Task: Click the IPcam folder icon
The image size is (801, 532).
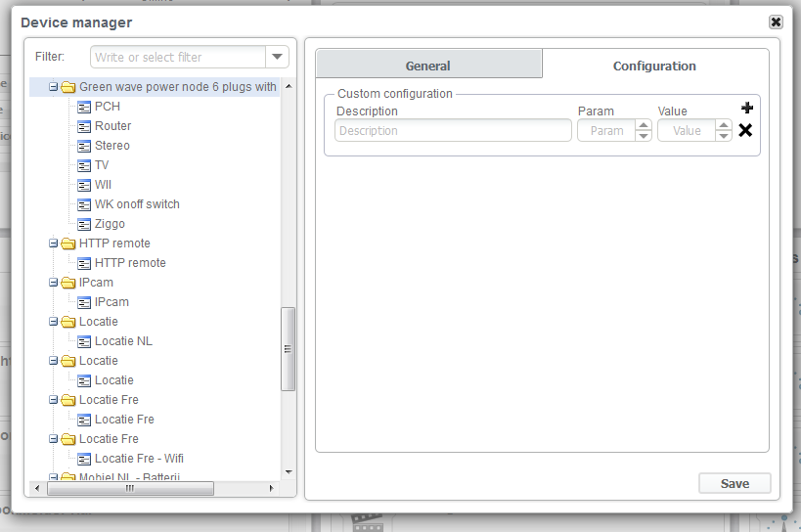Action: [x=68, y=283]
